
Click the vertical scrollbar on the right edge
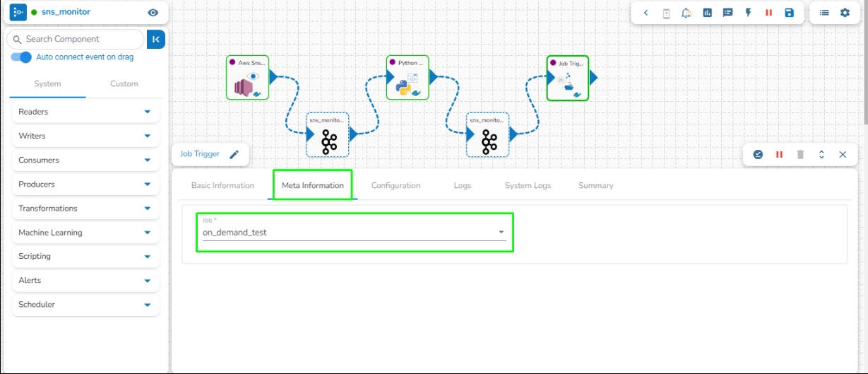pos(864,64)
